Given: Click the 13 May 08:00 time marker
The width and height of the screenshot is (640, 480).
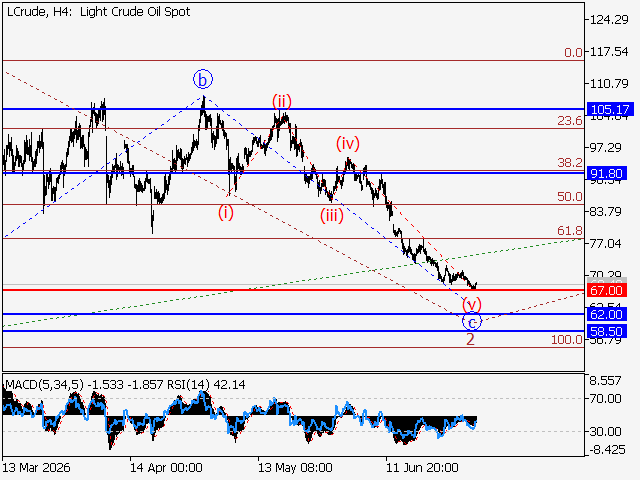Looking at the screenshot, I should (295, 467).
